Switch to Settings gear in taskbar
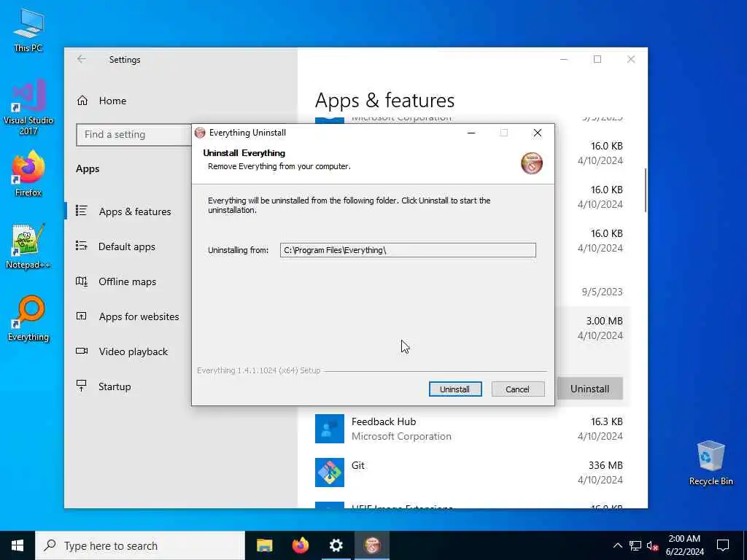Viewport: 747px width, 560px height. pyautogui.click(x=336, y=545)
